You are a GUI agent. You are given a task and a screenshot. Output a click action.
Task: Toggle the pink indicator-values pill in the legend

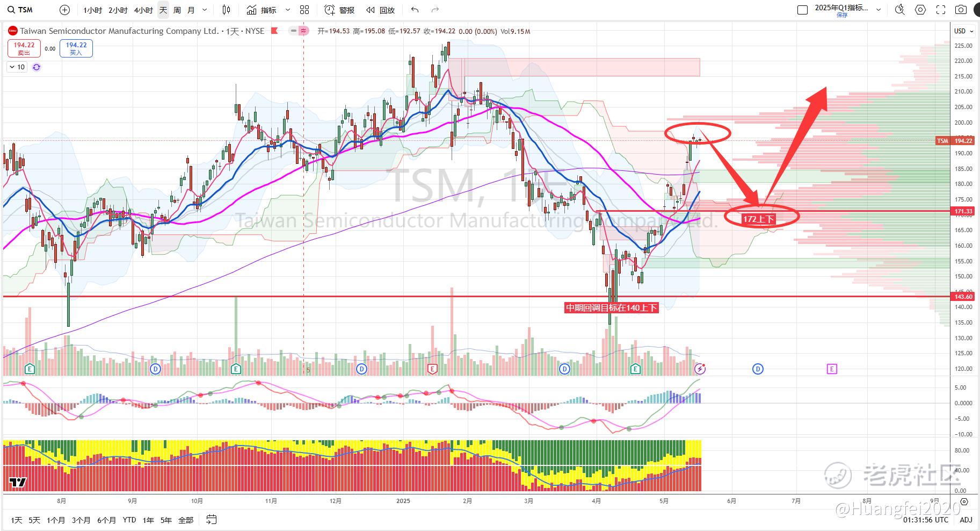tap(304, 31)
